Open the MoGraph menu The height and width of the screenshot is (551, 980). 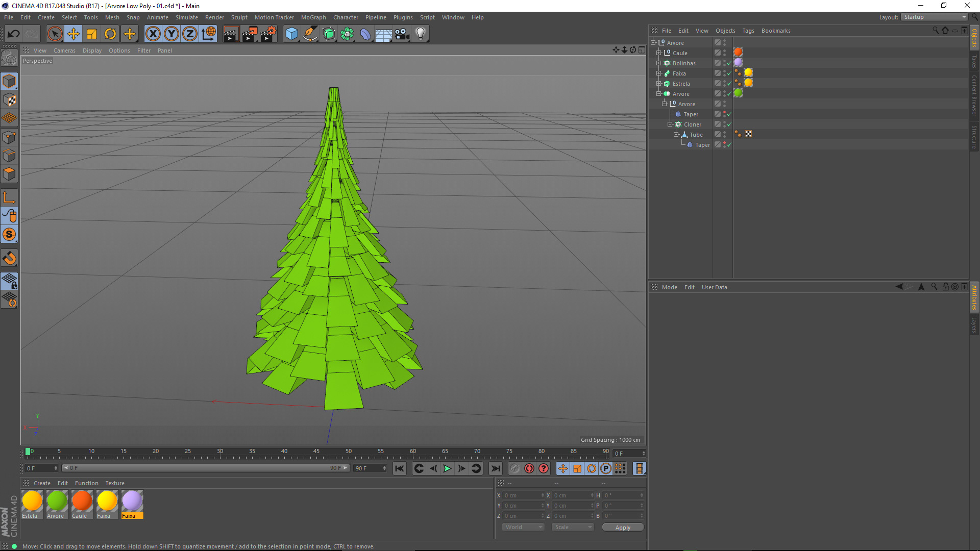pyautogui.click(x=313, y=17)
